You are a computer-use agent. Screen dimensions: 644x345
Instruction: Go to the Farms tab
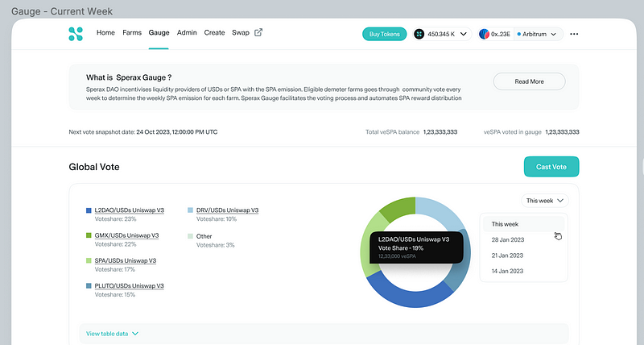tap(132, 32)
